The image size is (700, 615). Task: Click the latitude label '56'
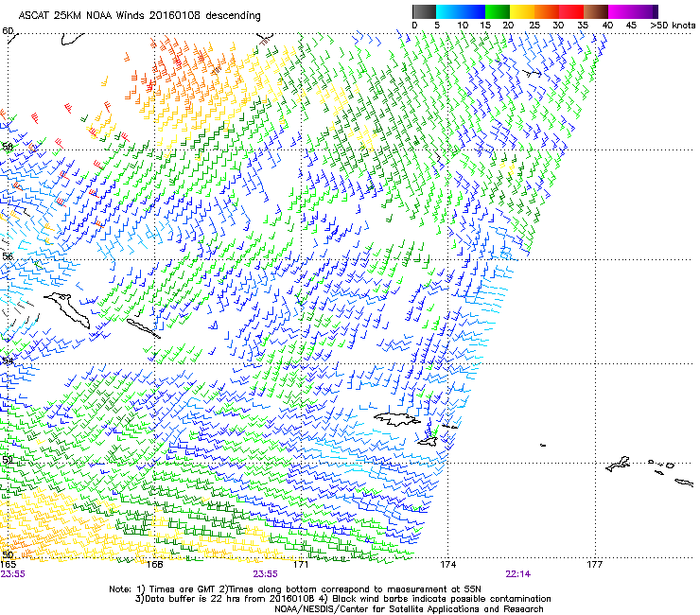coord(8,256)
